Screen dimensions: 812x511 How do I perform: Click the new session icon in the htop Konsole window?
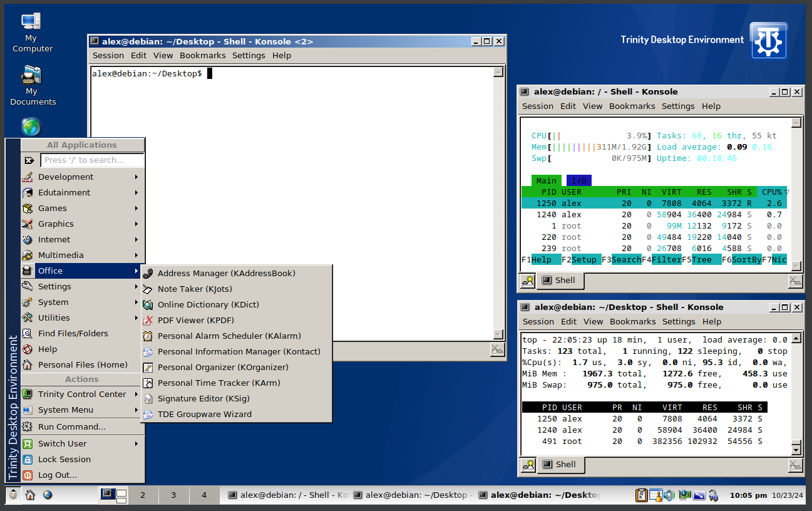[528, 281]
